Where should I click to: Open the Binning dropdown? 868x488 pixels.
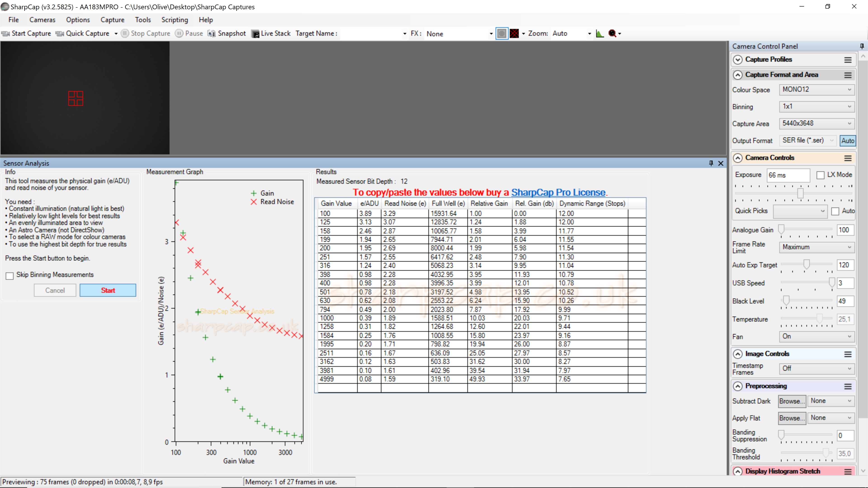pos(817,107)
